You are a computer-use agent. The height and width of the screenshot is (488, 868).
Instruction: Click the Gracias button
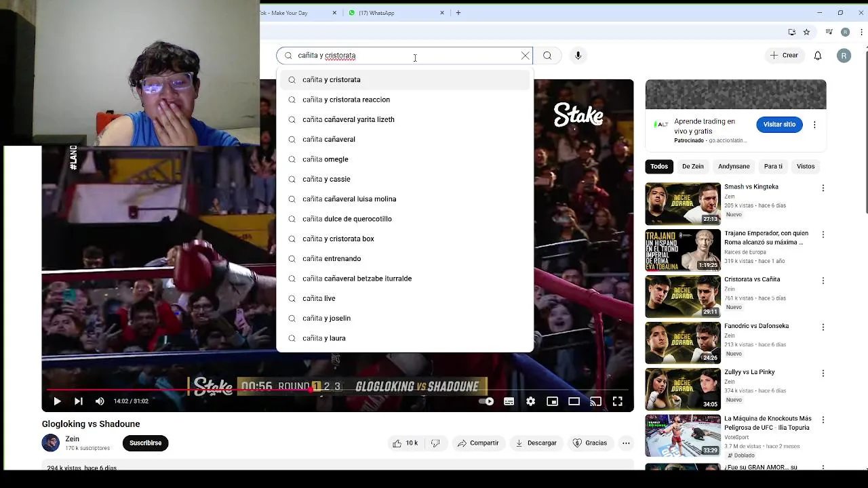tap(589, 443)
